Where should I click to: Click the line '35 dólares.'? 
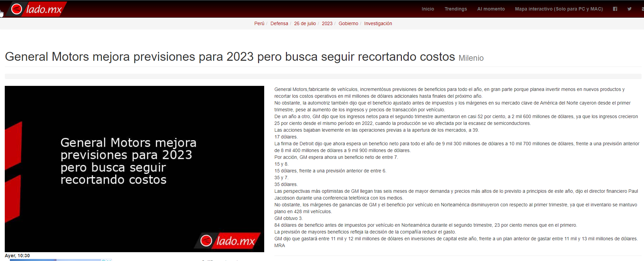(286, 184)
